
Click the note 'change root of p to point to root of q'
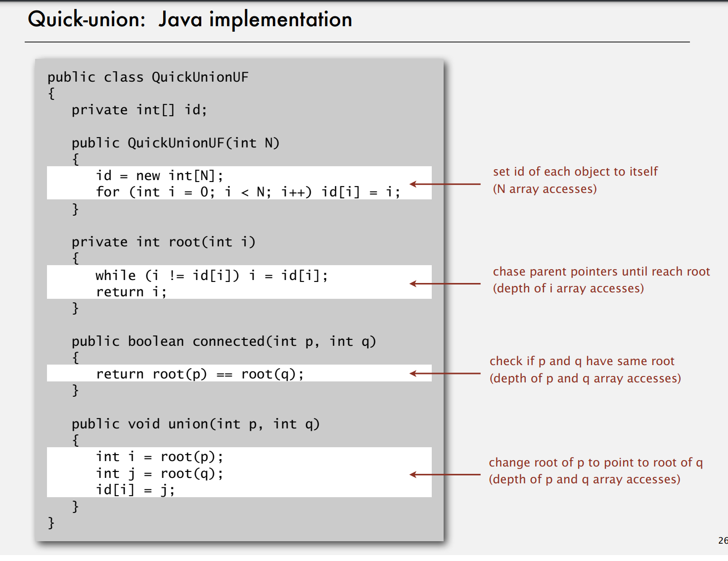click(x=596, y=463)
